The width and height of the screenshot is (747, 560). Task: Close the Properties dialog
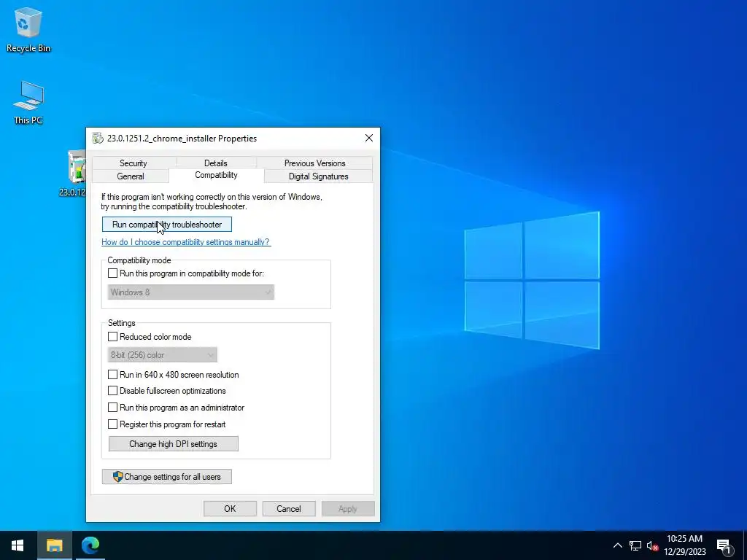368,138
